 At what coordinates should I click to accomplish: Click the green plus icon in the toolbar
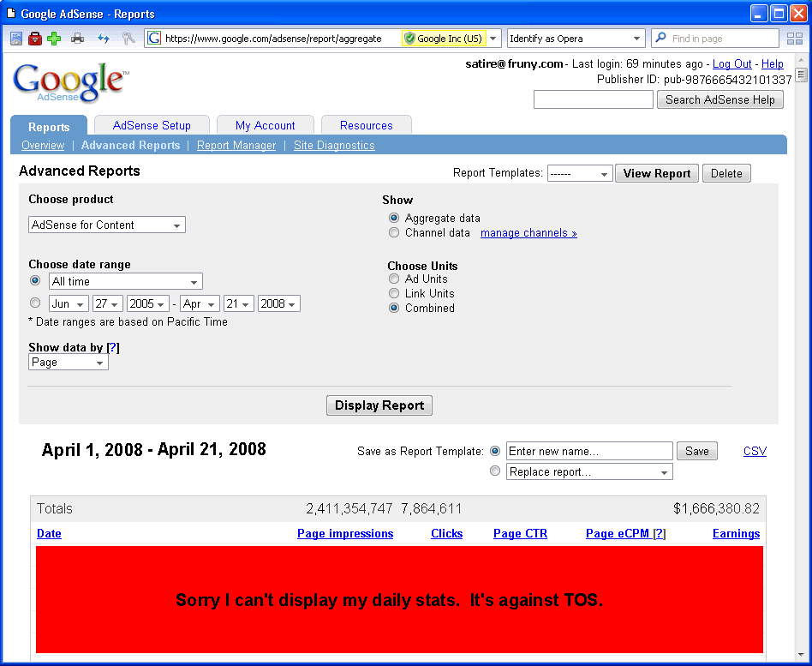54,39
